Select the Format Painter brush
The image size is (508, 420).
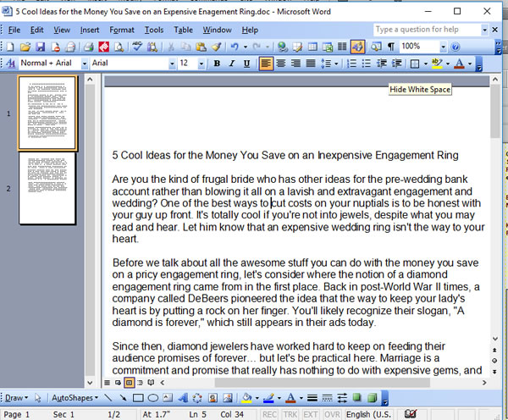tap(216, 47)
